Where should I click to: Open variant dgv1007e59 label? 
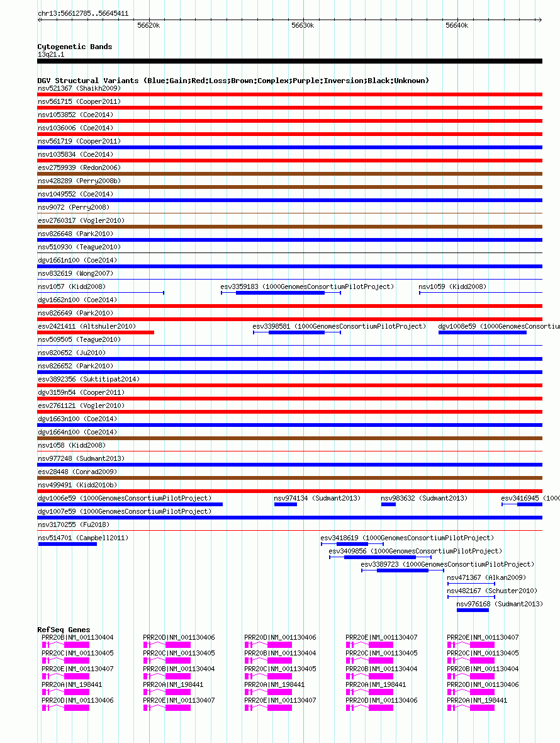click(x=125, y=512)
